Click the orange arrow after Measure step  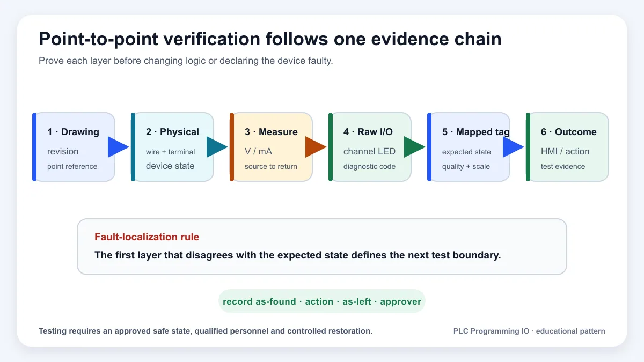click(316, 147)
